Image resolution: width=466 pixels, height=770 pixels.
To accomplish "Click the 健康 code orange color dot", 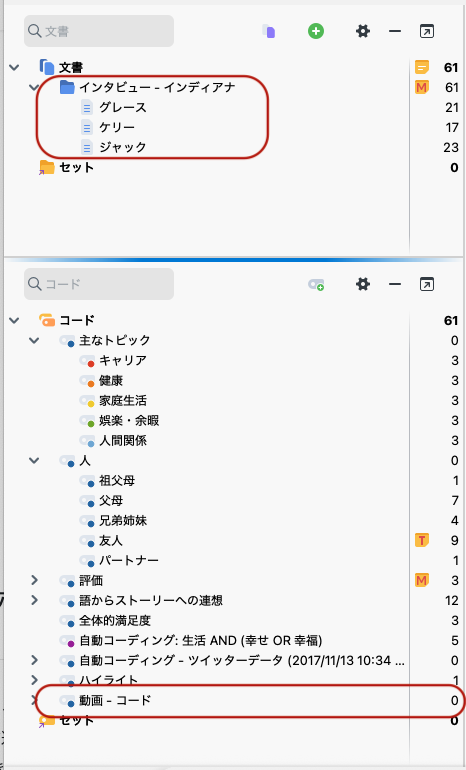I will pos(91,384).
